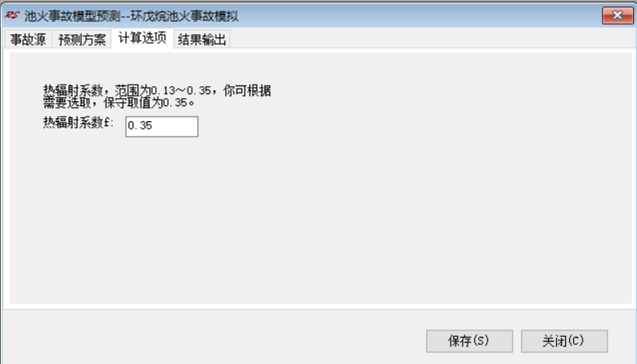Screen dimensions: 637x364
Task: Switch to the 预测方案 tab
Action: pyautogui.click(x=82, y=39)
